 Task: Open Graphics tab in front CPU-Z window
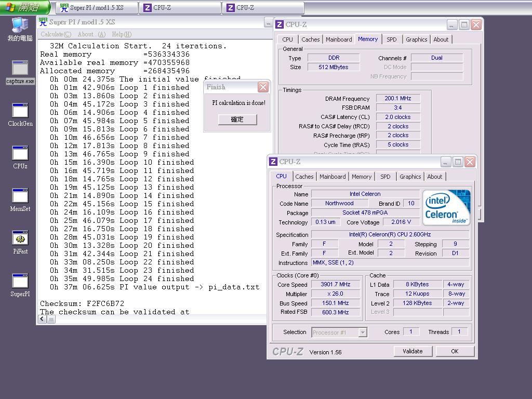tap(410, 177)
